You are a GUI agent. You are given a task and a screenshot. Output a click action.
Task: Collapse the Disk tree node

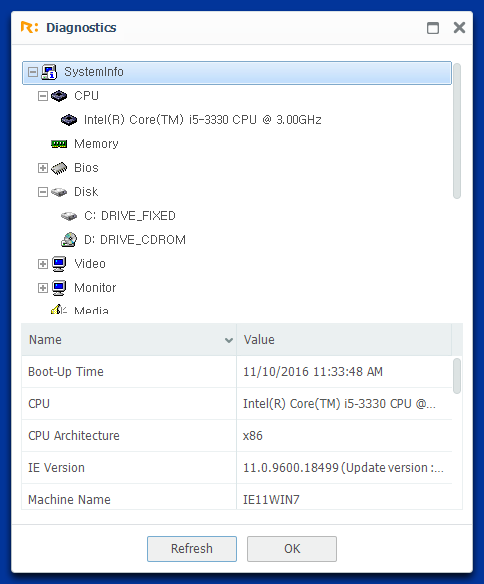click(x=43, y=192)
